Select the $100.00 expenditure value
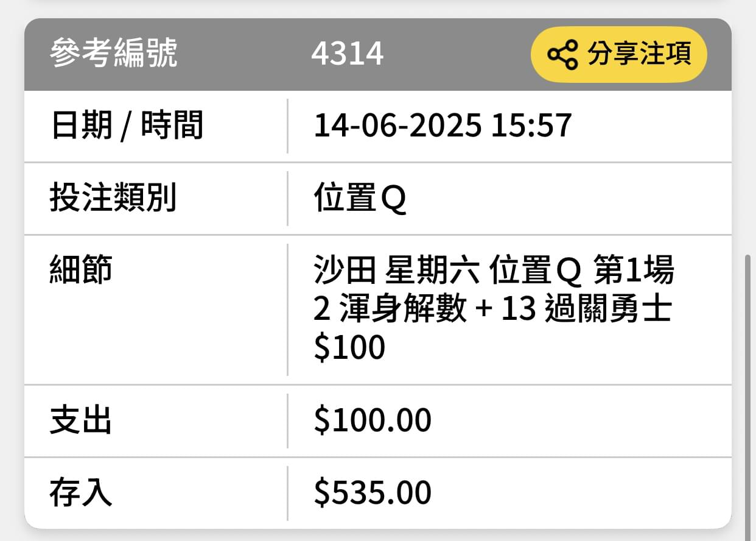The height and width of the screenshot is (541, 756). click(x=373, y=420)
